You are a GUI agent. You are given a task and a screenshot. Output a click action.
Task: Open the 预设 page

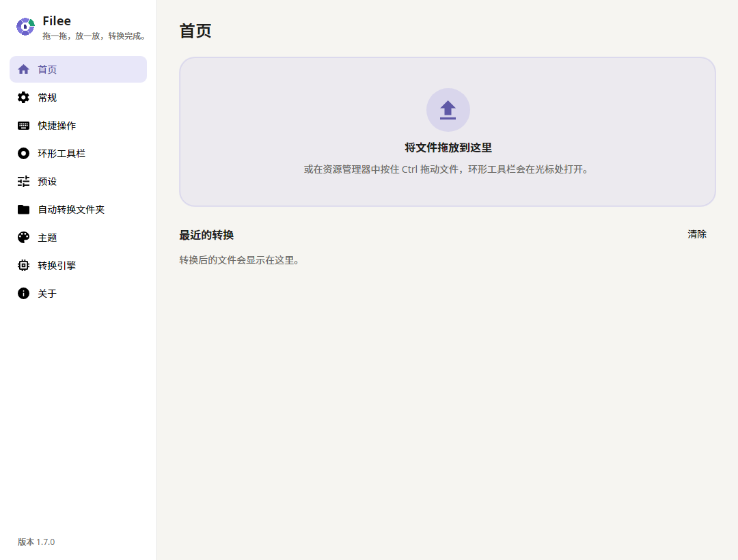coord(78,182)
